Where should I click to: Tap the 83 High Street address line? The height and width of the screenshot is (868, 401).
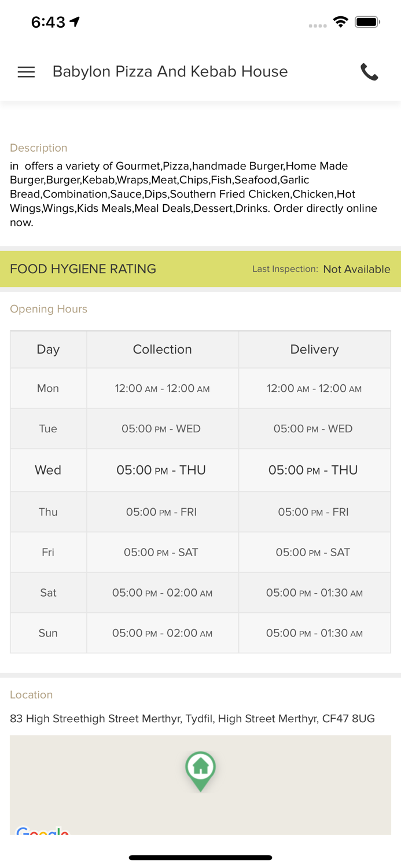(x=192, y=719)
